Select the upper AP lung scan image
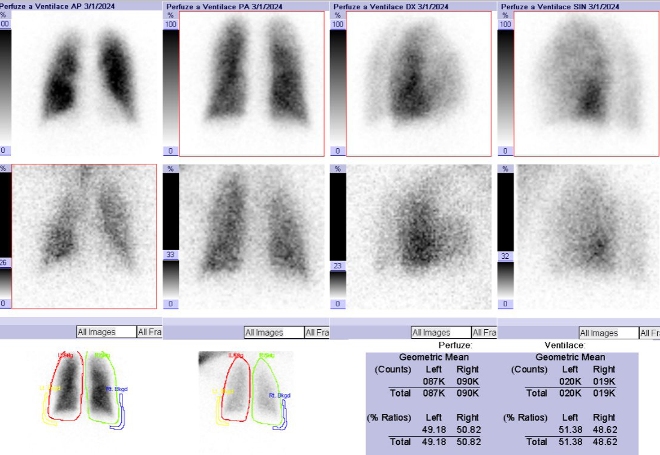Image resolution: width=660 pixels, height=455 pixels. (85, 84)
